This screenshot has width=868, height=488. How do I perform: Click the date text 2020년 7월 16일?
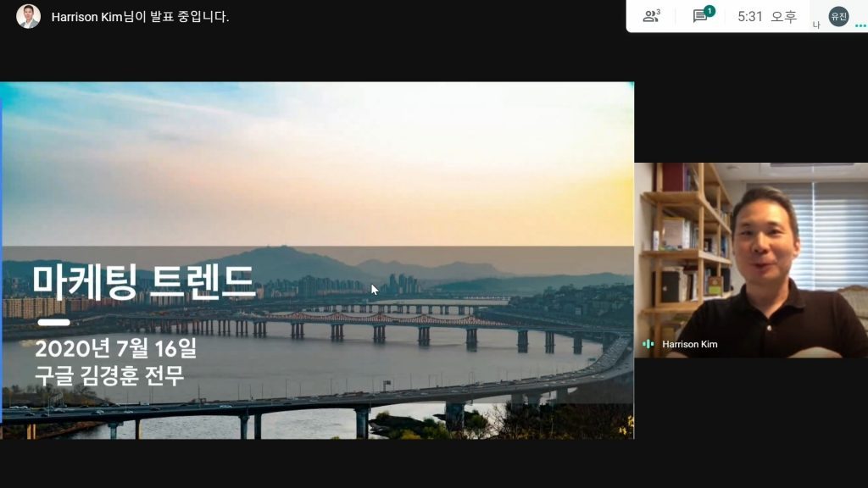pyautogui.click(x=115, y=348)
